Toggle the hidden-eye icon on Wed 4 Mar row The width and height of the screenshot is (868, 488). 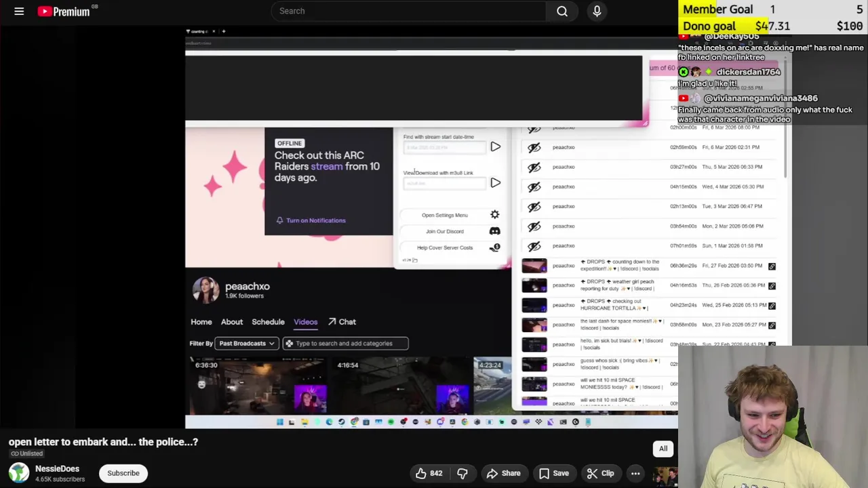click(534, 186)
